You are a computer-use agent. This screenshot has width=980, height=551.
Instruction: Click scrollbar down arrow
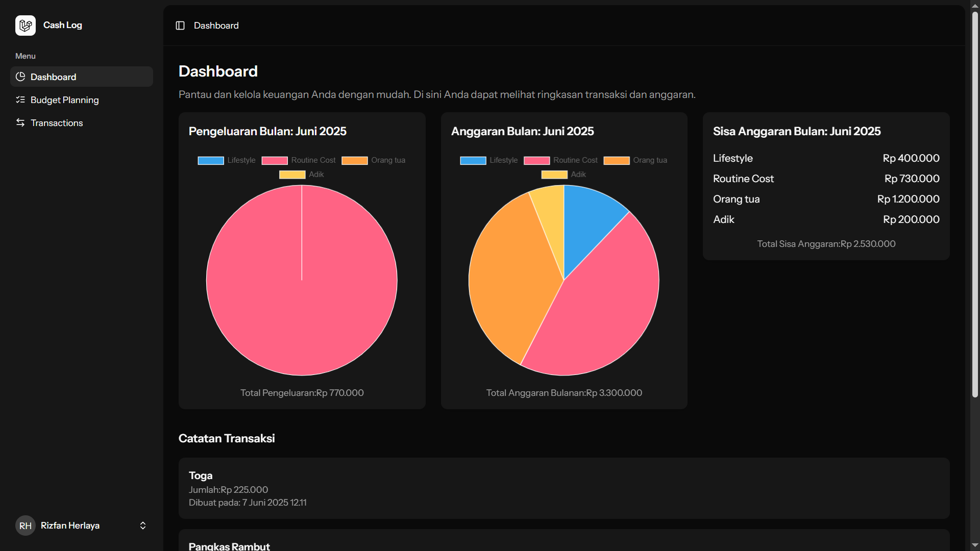[975, 545]
